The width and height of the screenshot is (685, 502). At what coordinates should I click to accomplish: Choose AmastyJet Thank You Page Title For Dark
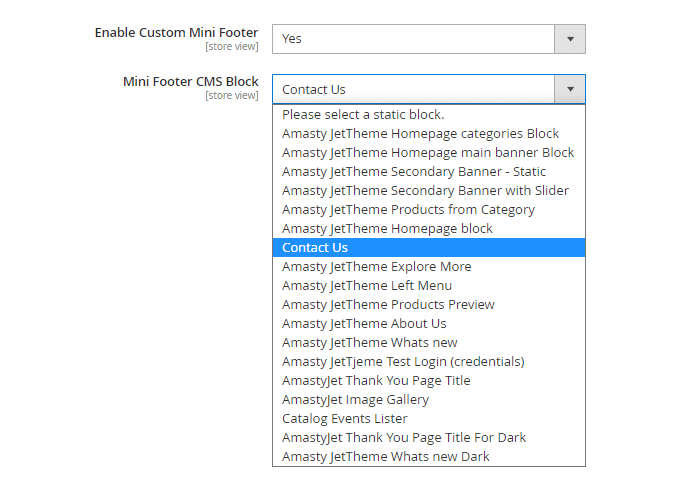pyautogui.click(x=404, y=438)
